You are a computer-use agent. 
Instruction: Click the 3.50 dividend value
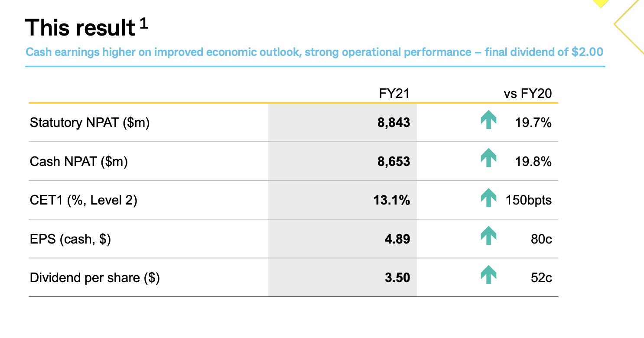point(397,278)
